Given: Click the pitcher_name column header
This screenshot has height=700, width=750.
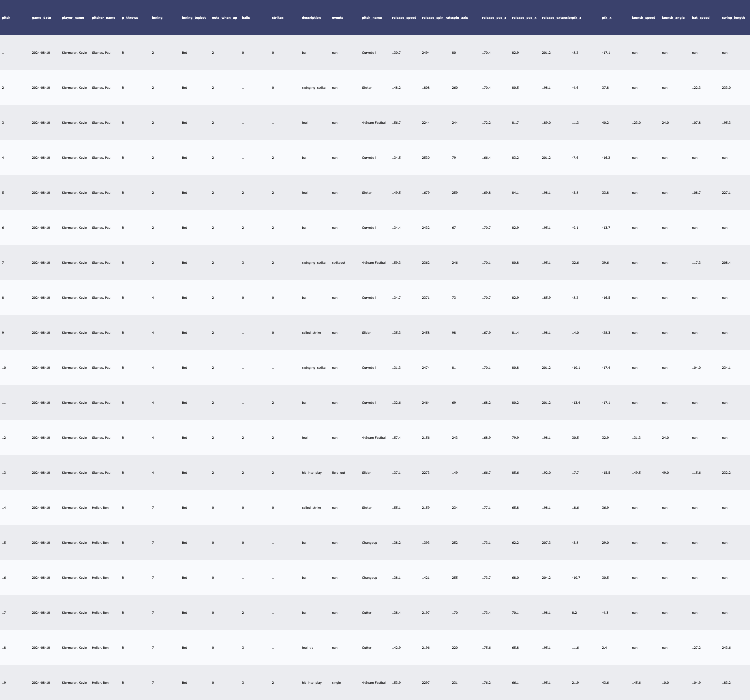Looking at the screenshot, I should coord(104,18).
